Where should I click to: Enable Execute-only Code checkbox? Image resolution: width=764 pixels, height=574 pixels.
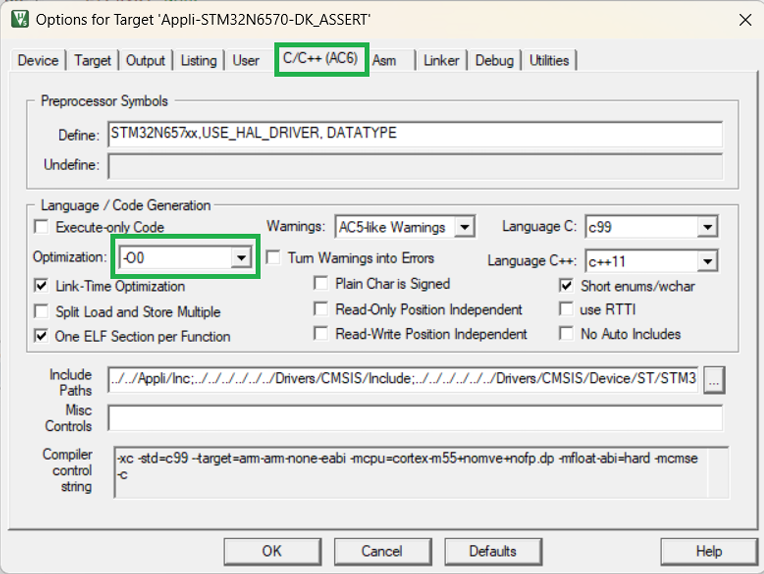(x=42, y=227)
